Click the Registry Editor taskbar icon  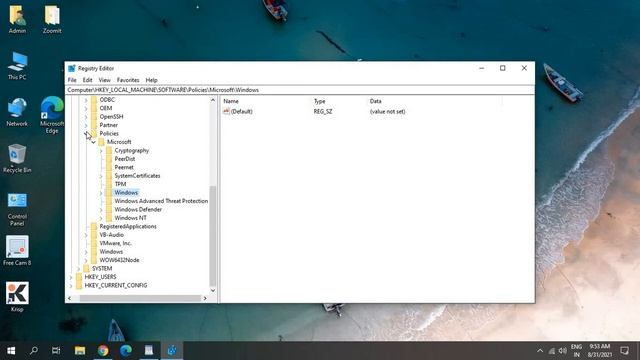click(x=172, y=351)
